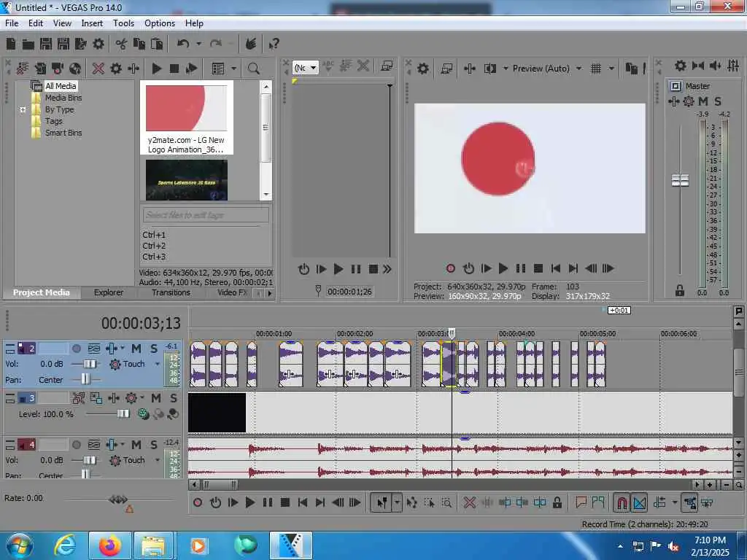
Task: Open the Tools menu
Action: pyautogui.click(x=123, y=23)
